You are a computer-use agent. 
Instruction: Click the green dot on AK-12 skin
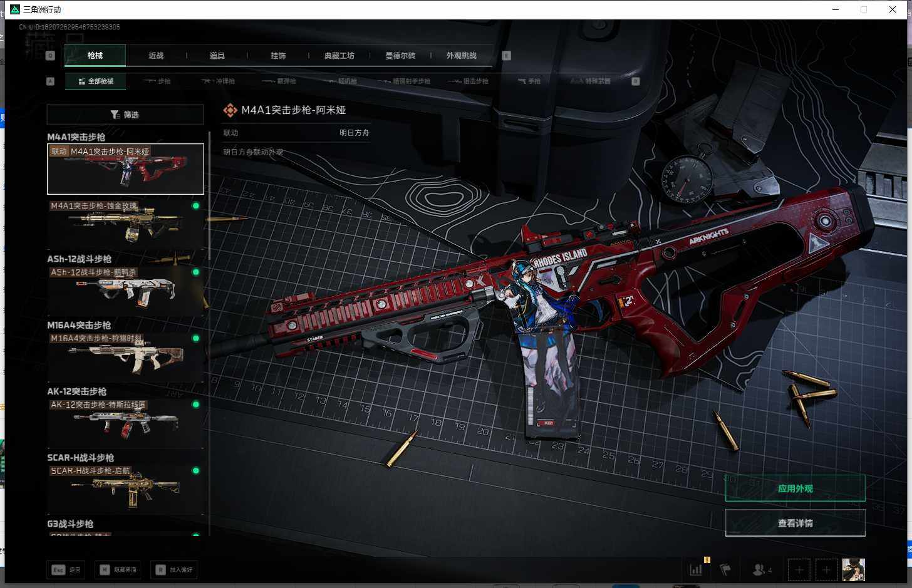pyautogui.click(x=196, y=405)
